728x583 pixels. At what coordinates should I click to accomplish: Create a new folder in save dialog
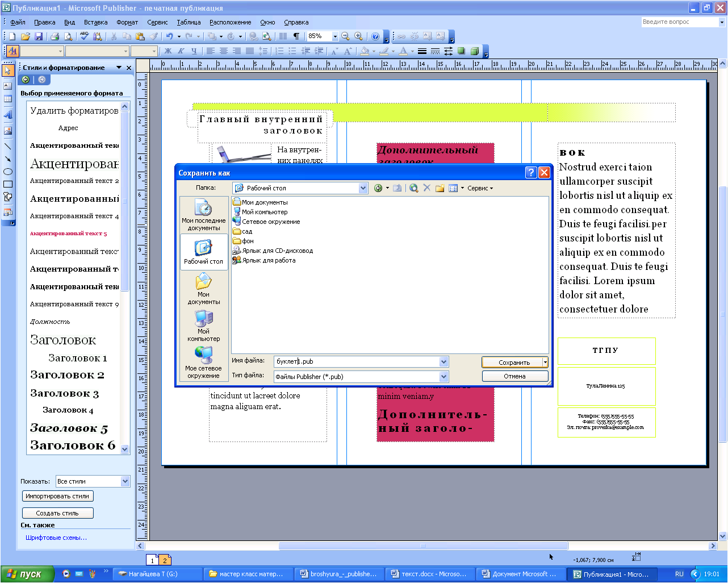[x=440, y=188]
